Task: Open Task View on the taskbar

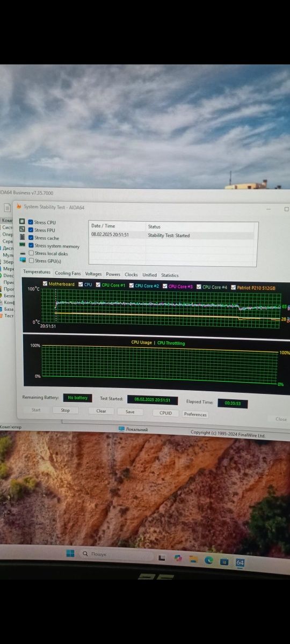Action: tap(162, 559)
